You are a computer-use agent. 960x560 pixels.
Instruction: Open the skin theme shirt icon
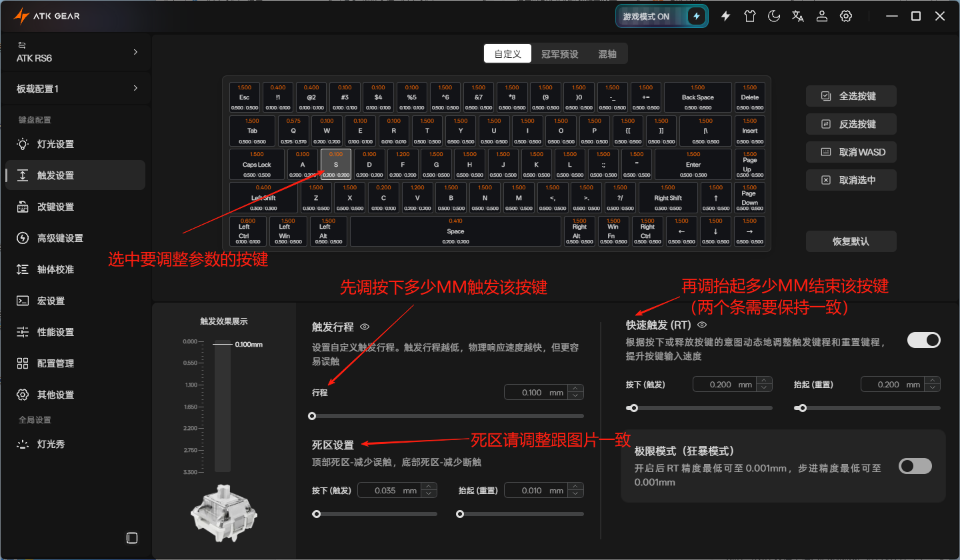(x=750, y=16)
